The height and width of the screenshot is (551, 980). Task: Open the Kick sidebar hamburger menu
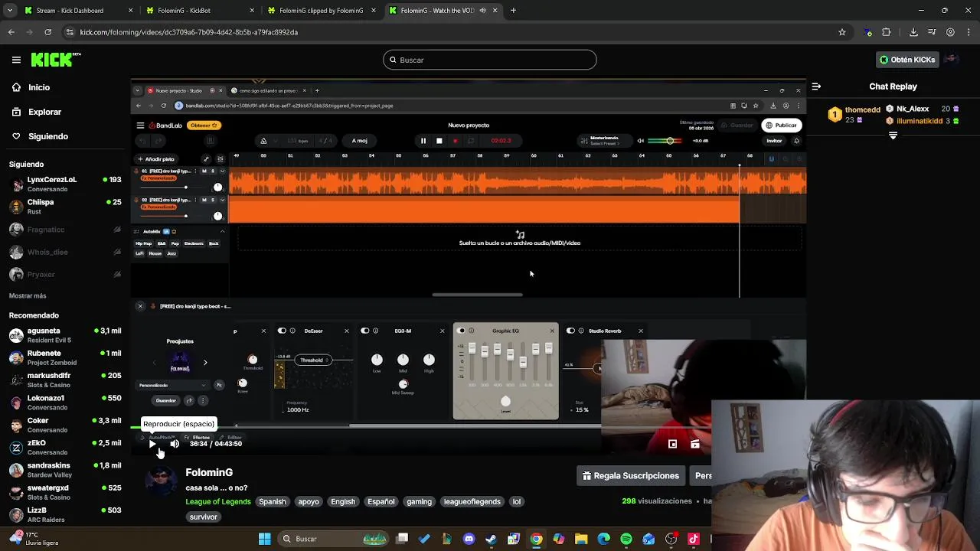pyautogui.click(x=16, y=60)
